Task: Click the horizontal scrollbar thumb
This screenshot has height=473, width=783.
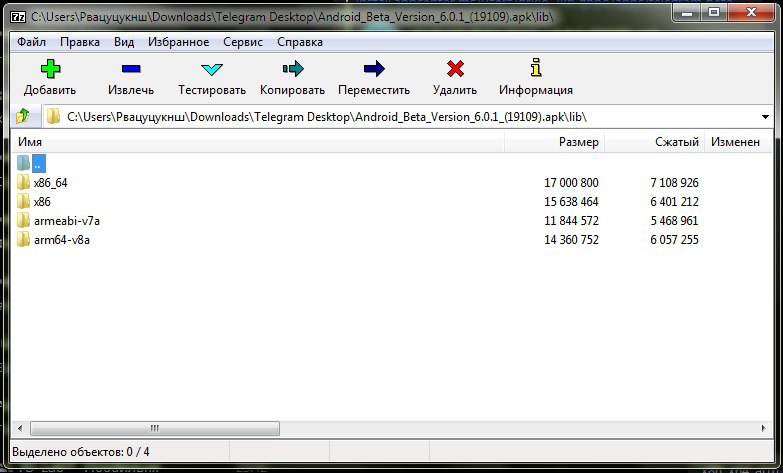Action: pos(155,428)
